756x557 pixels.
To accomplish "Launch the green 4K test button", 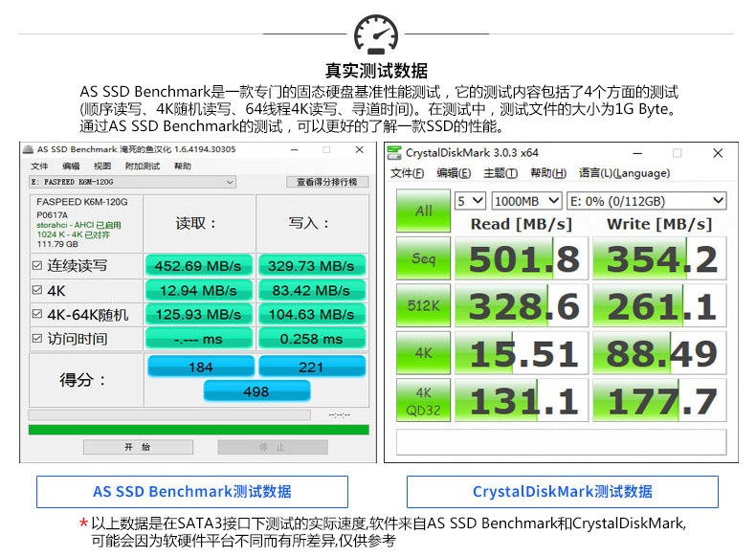I will point(423,353).
